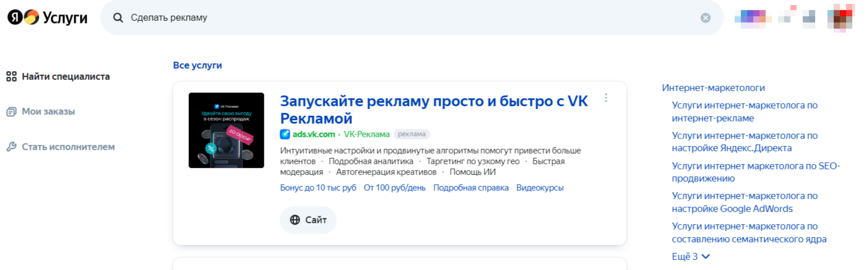Image resolution: width=868 pixels, height=270 pixels.
Task: Click the Сайт button
Action: click(308, 220)
